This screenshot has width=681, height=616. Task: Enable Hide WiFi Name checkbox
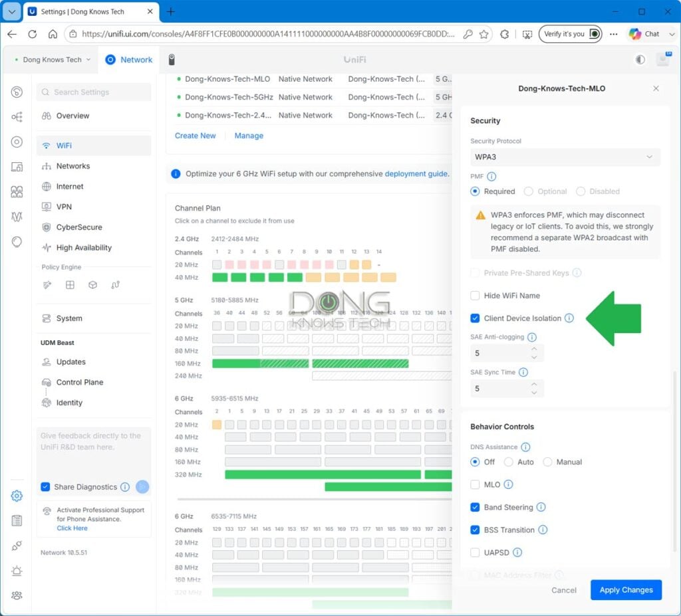475,296
